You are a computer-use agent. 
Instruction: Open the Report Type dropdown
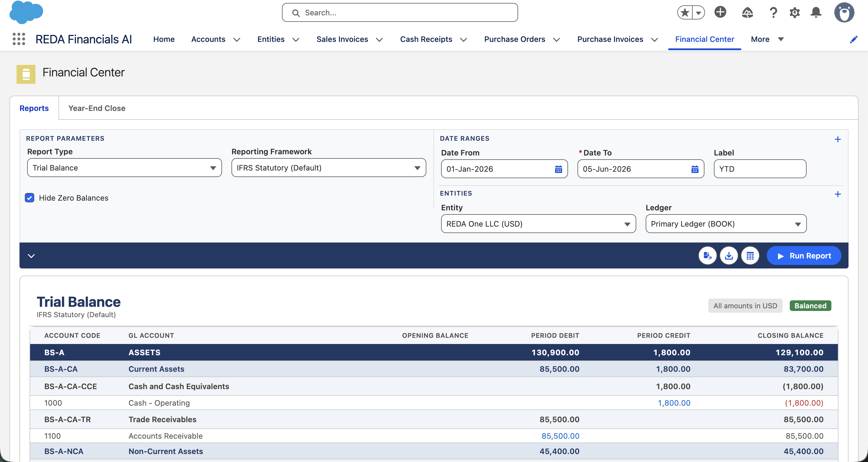[124, 168]
